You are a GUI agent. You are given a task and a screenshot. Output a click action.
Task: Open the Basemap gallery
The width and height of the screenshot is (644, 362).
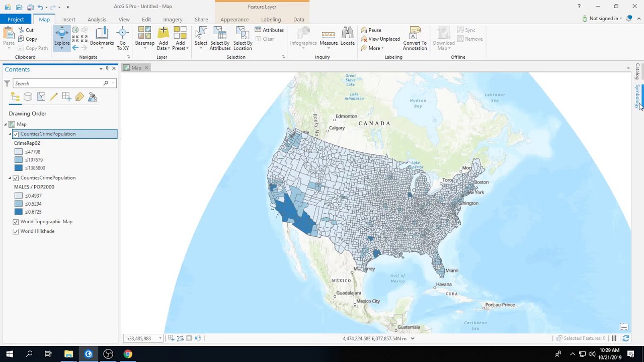click(x=145, y=38)
